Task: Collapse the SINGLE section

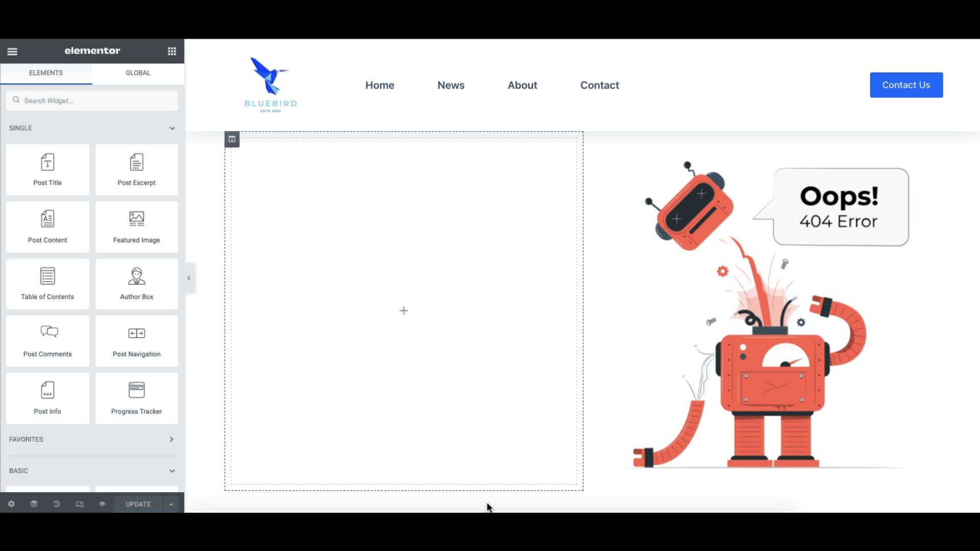Action: pos(171,128)
